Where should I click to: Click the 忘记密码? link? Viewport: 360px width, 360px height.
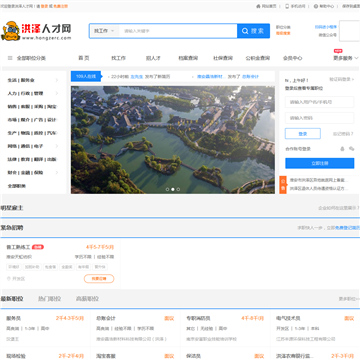[343, 134]
